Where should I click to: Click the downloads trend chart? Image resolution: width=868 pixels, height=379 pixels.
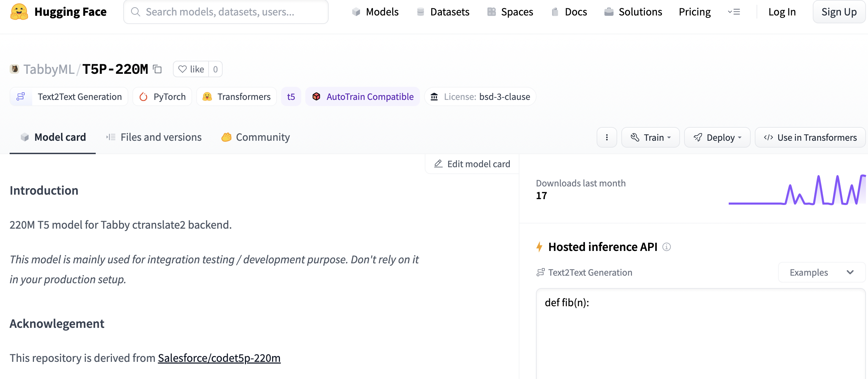coord(797,191)
